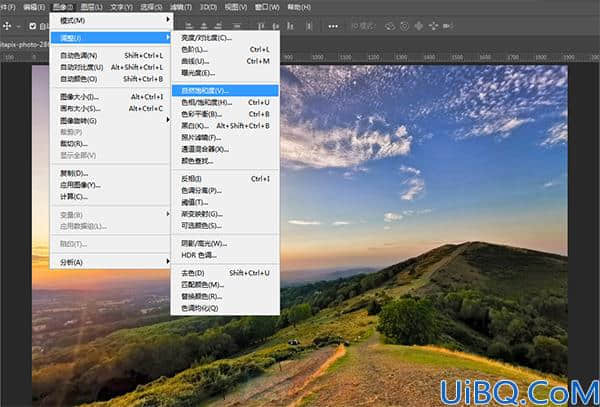The width and height of the screenshot is (600, 407).
Task: Open the 阴影/高光(W) adjustment
Action: click(x=225, y=243)
